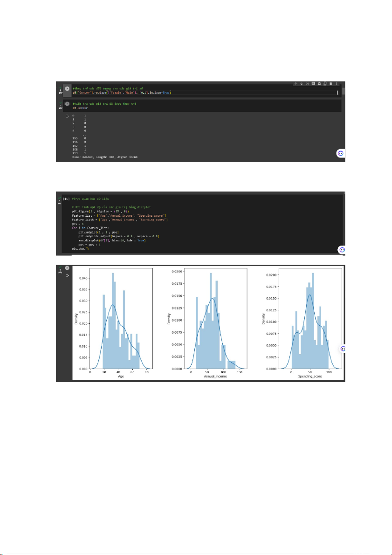This screenshot has width=392, height=555.
Task: Click the output options icon beside the density plots
Action: click(x=67, y=275)
